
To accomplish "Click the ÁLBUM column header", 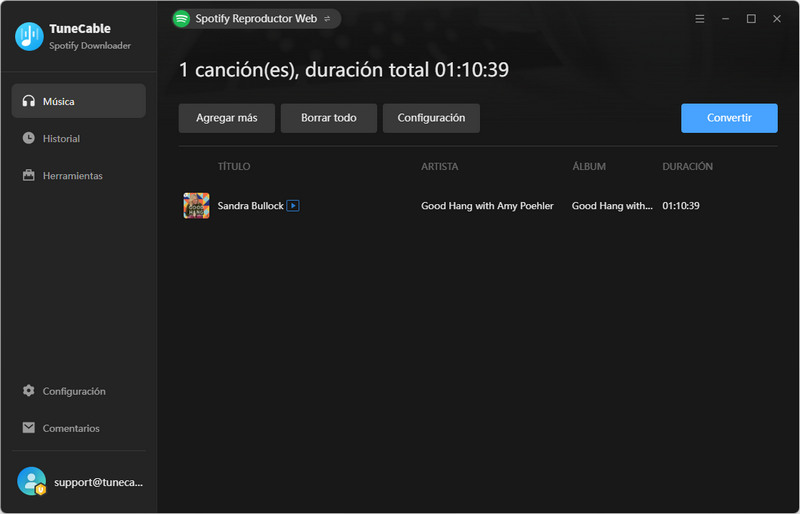I will pyautogui.click(x=589, y=166).
